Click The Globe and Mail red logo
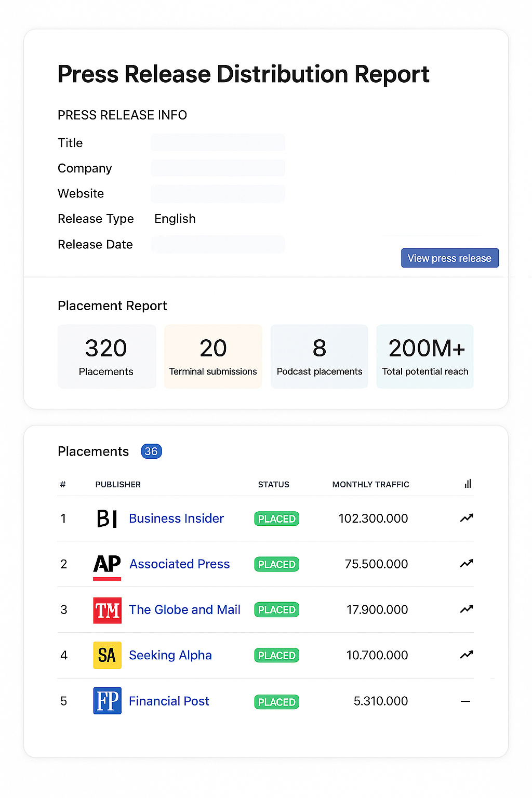532x798 pixels. (107, 610)
